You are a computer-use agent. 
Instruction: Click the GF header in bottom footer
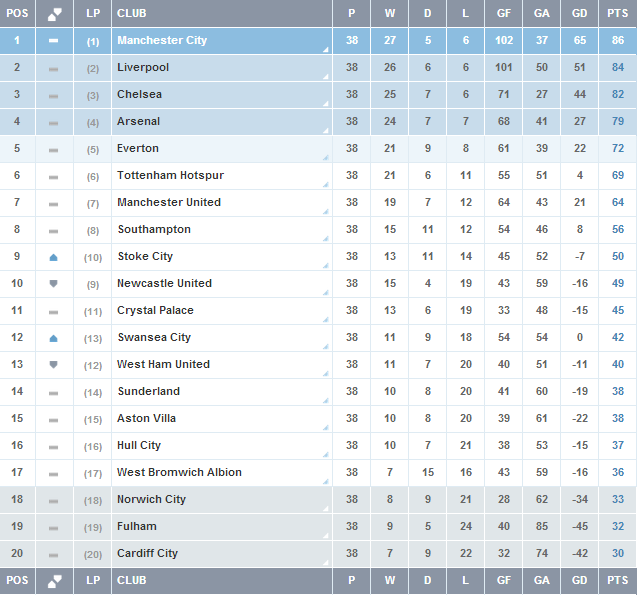click(x=504, y=580)
